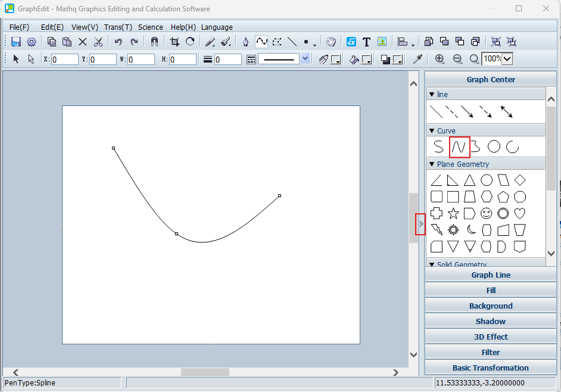Insert a picture with the image icon
The width and height of the screenshot is (561, 392).
pos(382,42)
